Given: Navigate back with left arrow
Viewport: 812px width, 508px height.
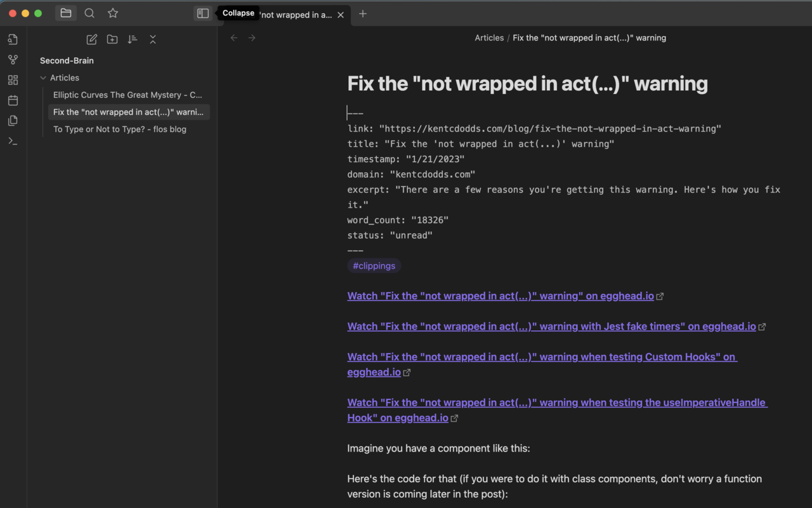Looking at the screenshot, I should point(234,38).
